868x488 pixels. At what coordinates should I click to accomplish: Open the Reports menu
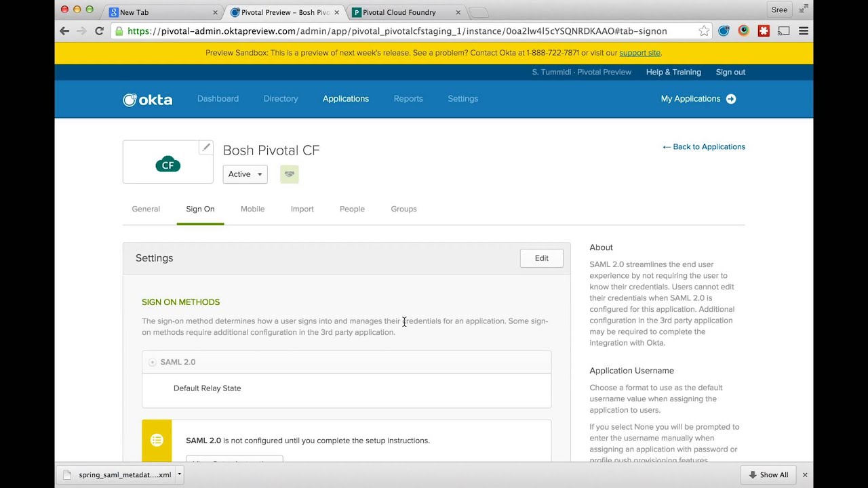[408, 99]
